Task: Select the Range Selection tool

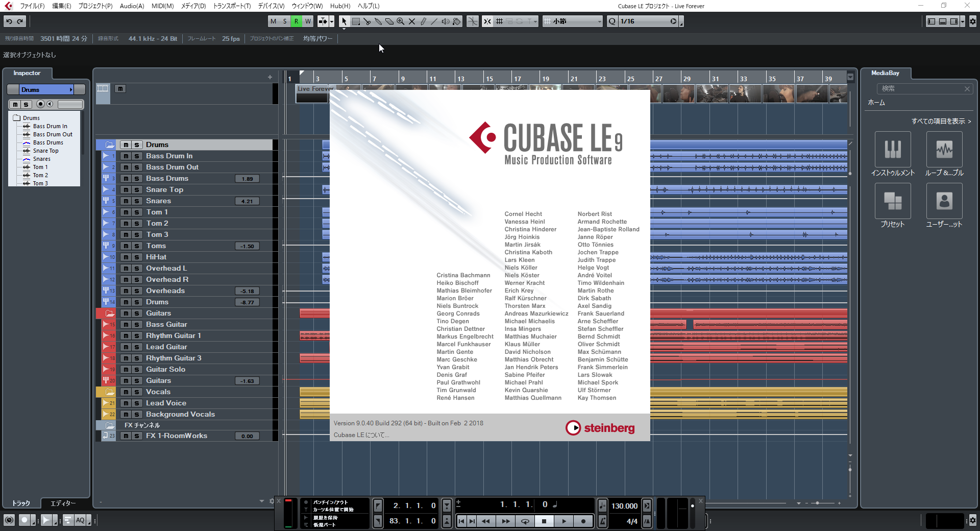Action: click(356, 21)
